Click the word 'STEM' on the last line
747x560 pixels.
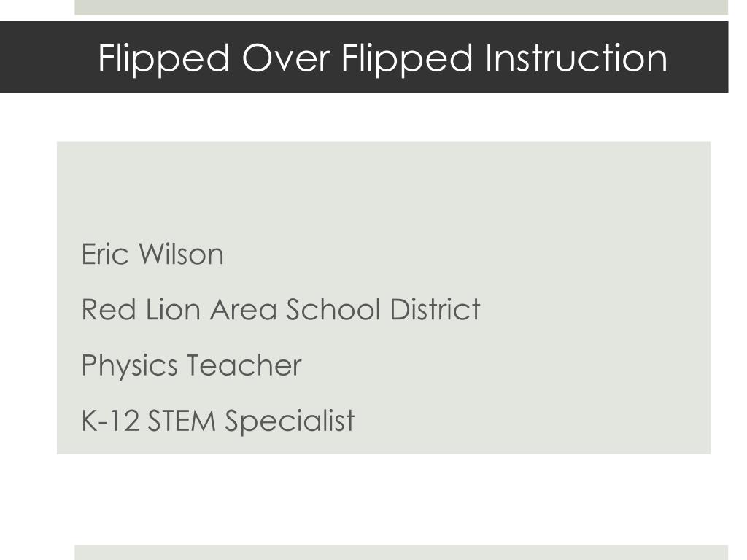[182, 421]
